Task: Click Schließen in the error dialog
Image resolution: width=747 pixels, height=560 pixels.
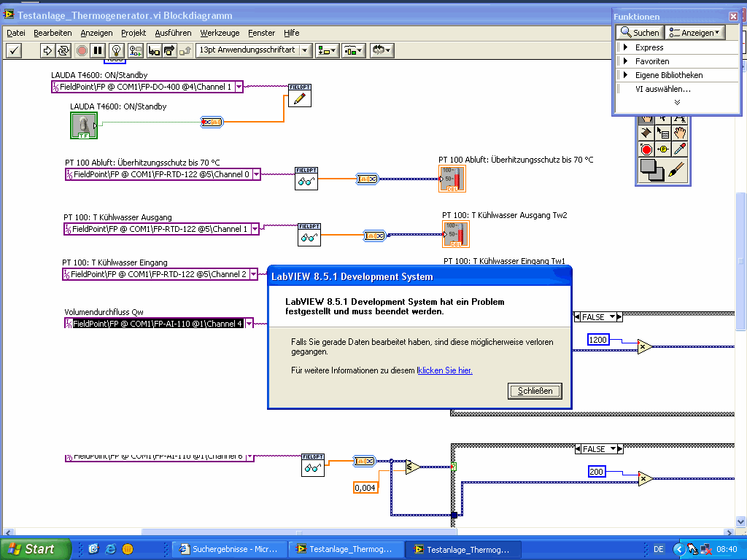Action: click(x=535, y=391)
